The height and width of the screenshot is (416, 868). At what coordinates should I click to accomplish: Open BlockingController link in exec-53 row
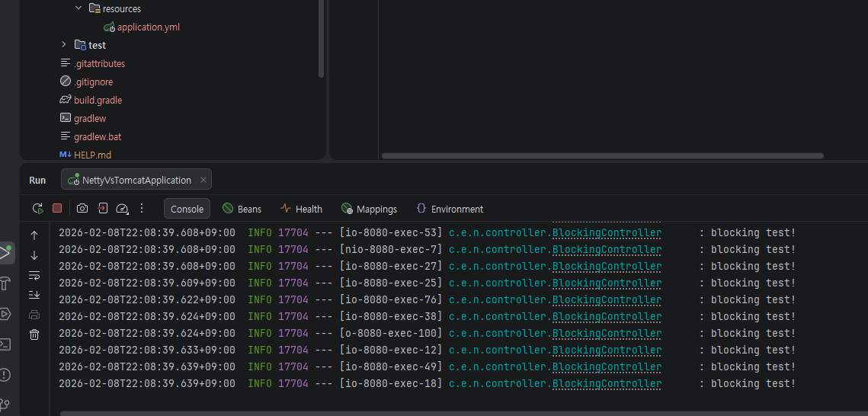pos(607,233)
